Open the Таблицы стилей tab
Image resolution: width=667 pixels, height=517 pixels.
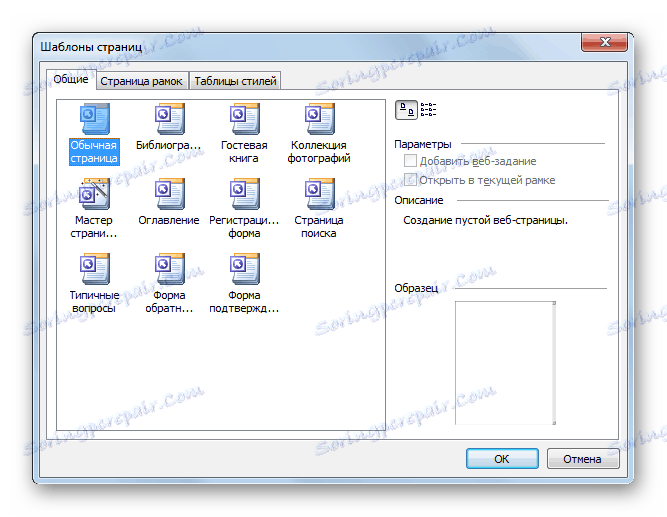point(235,81)
